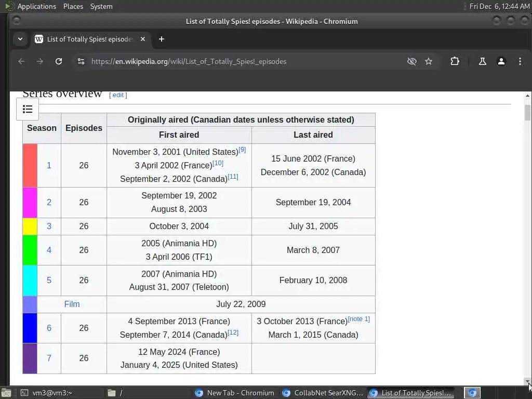Open the Extensions puzzle icon

click(x=455, y=61)
